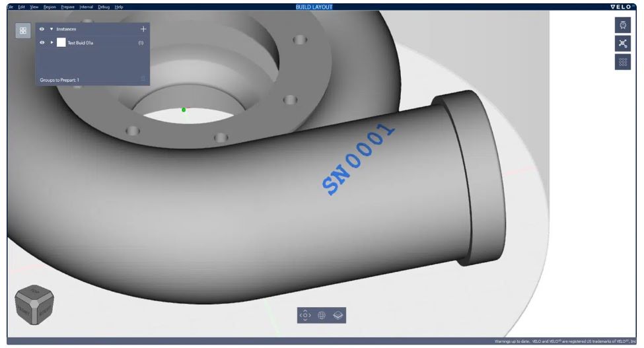Image resolution: width=644 pixels, height=348 pixels.
Task: Click the timer icon at top right
Action: tap(623, 25)
